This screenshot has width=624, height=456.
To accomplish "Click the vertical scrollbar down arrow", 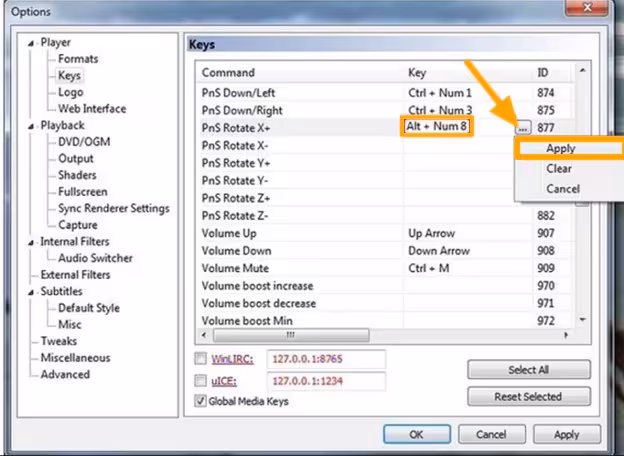I will tap(583, 320).
